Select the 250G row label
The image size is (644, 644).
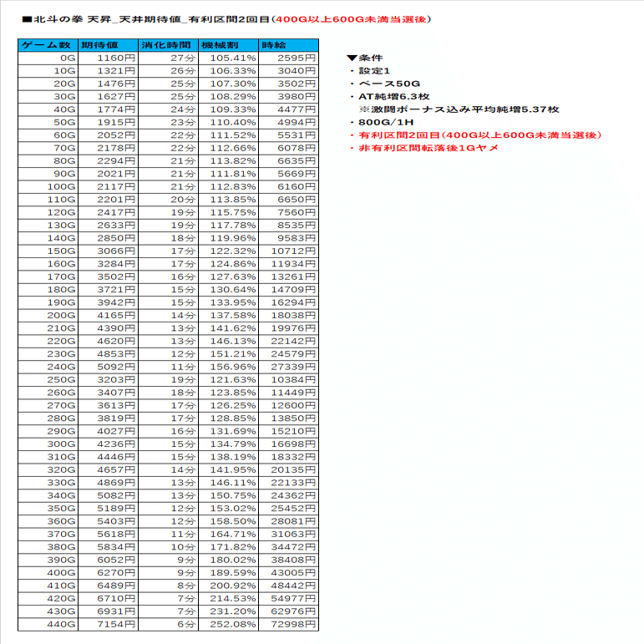(48, 380)
